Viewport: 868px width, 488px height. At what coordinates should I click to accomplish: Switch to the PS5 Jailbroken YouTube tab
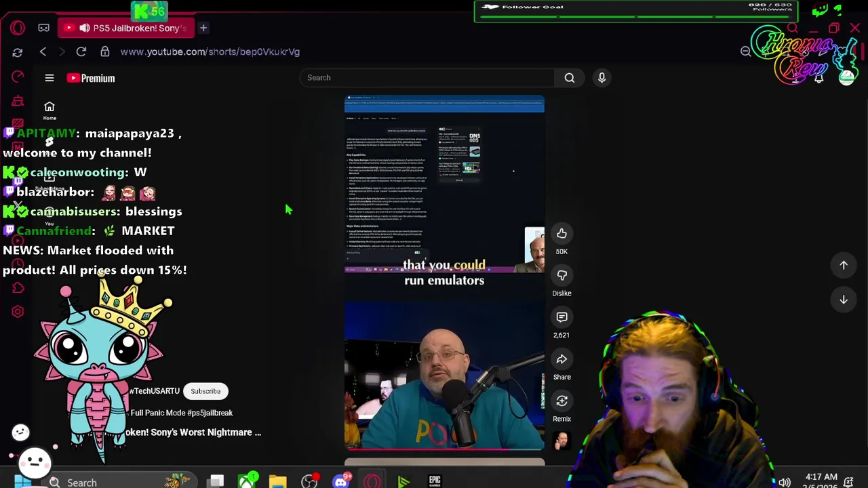point(126,28)
